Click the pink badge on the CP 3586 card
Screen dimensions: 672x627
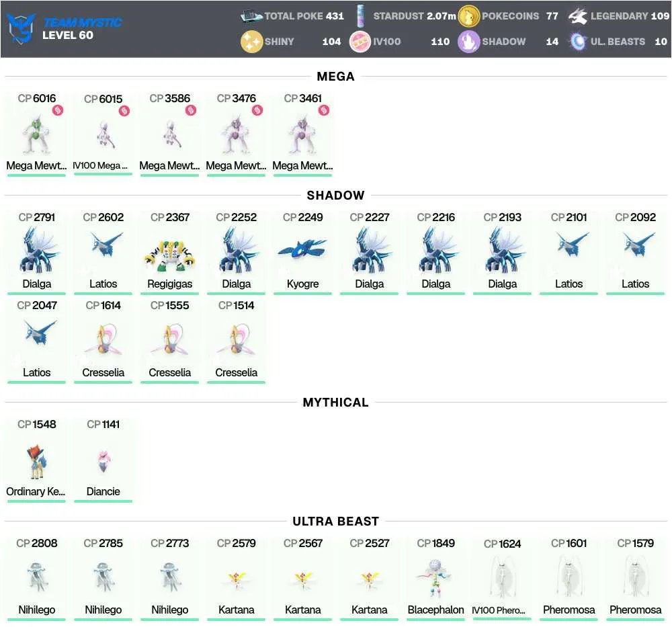click(x=191, y=111)
